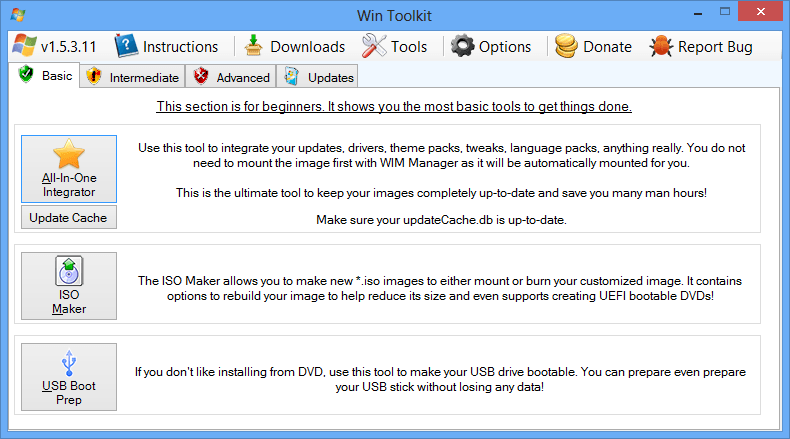Click the orange shield icon on Intermediate tab
The width and height of the screenshot is (790, 439).
click(94, 76)
